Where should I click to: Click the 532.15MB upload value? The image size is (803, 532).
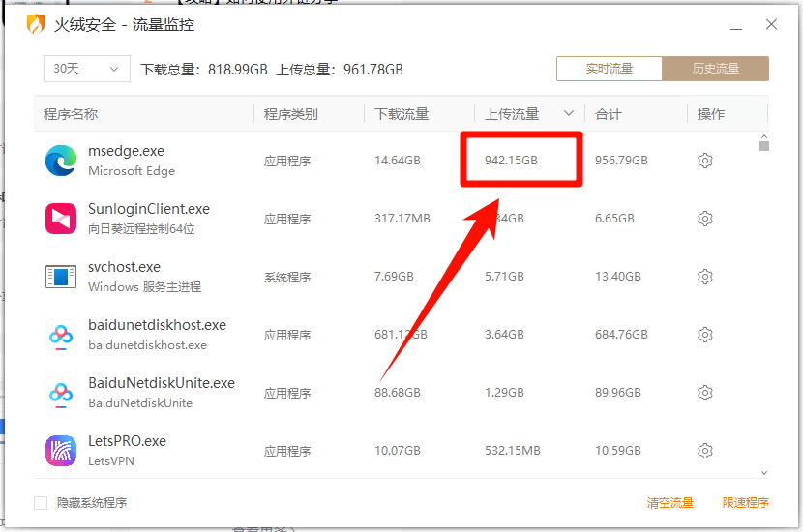click(x=513, y=451)
